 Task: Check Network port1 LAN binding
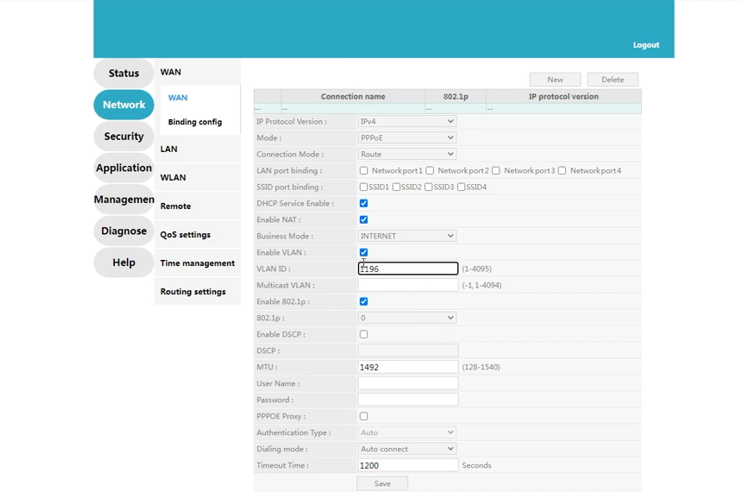click(363, 171)
